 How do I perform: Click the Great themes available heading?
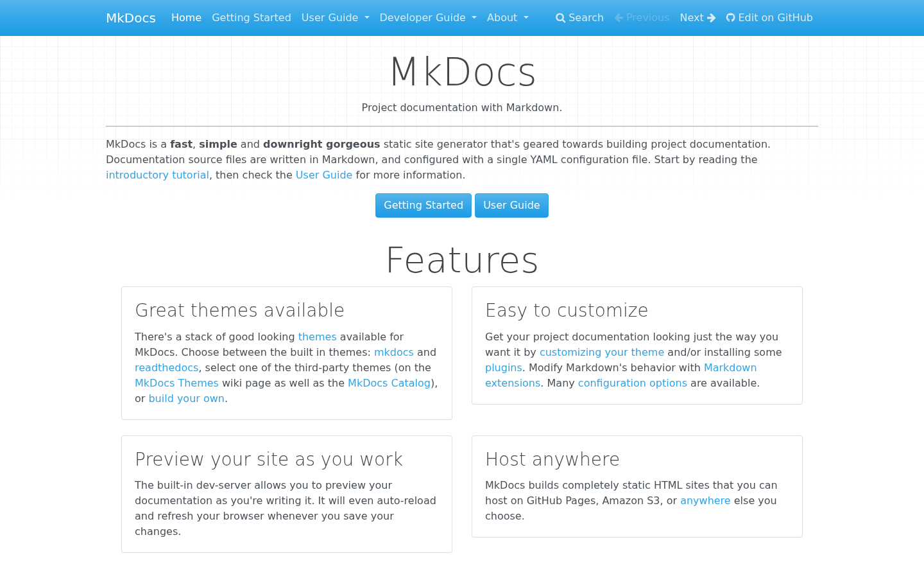(x=240, y=310)
